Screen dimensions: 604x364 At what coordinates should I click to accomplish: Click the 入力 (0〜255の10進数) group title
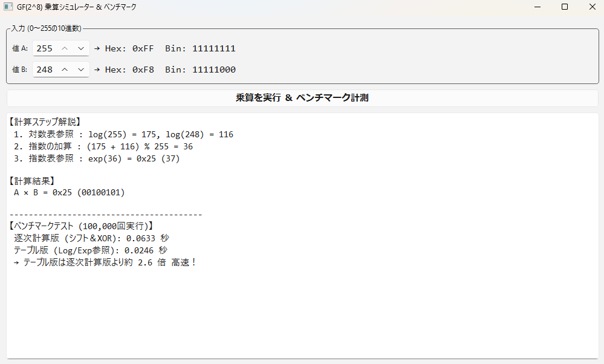tap(46, 28)
